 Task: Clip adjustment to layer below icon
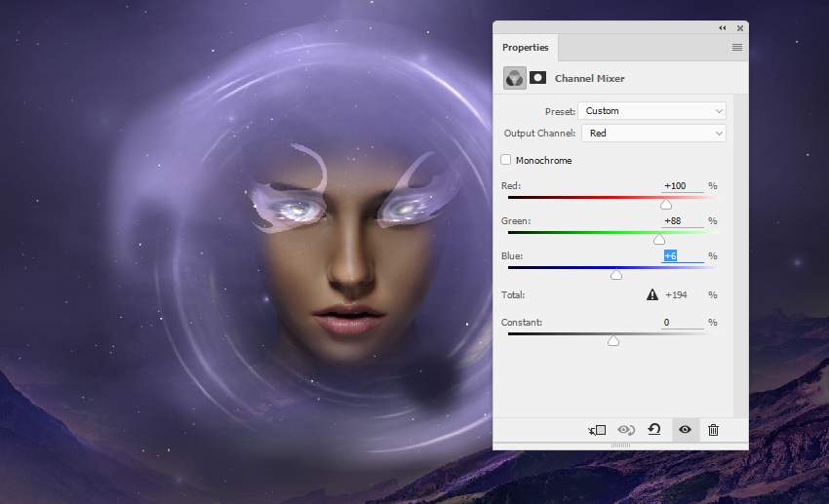(x=598, y=430)
